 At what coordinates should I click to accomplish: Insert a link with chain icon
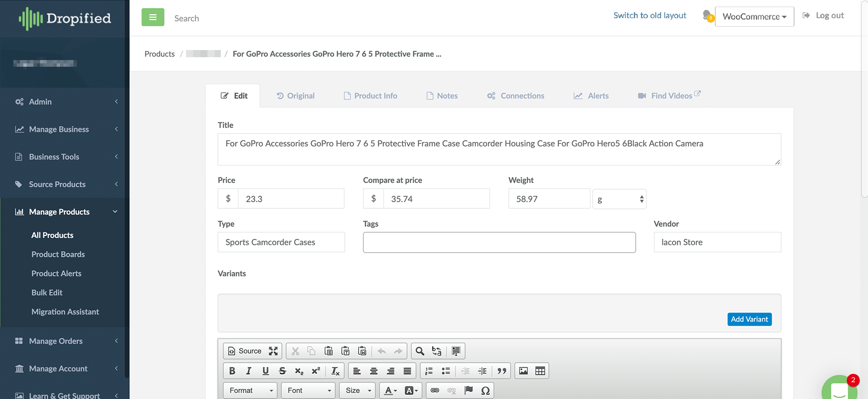435,390
